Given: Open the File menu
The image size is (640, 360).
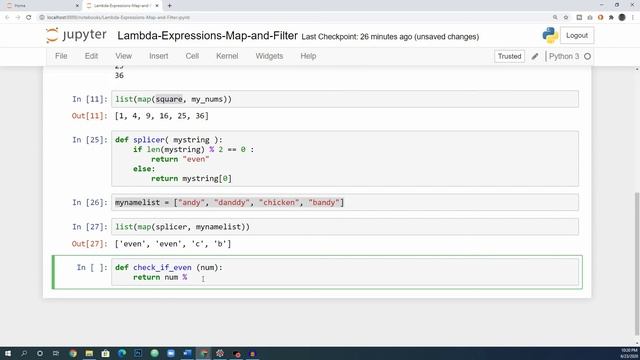Looking at the screenshot, I should 61,56.
